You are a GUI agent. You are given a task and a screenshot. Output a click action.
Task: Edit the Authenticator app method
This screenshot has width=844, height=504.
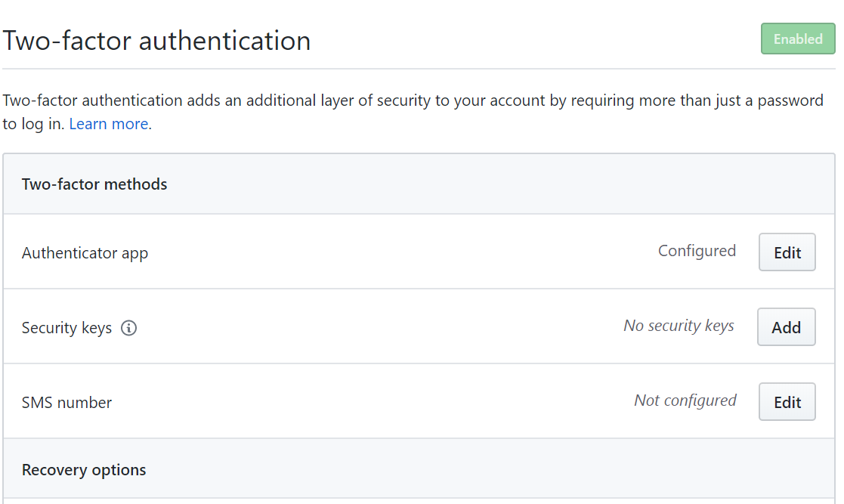coord(787,252)
